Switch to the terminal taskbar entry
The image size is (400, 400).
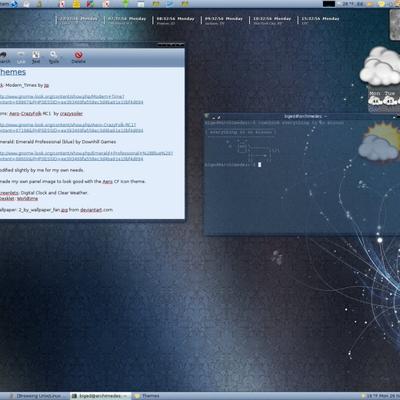(x=100, y=396)
